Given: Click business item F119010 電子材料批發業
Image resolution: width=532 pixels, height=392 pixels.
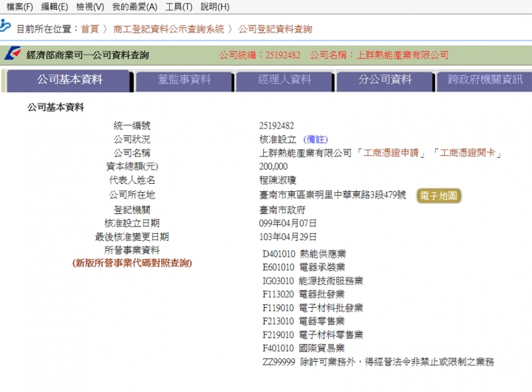Looking at the screenshot, I should (x=313, y=308).
